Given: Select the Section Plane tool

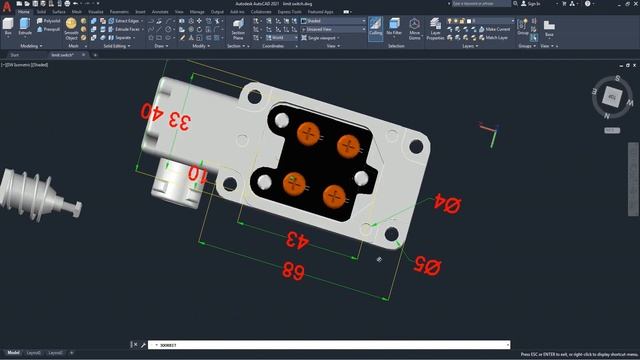Looking at the screenshot, I should [238, 29].
